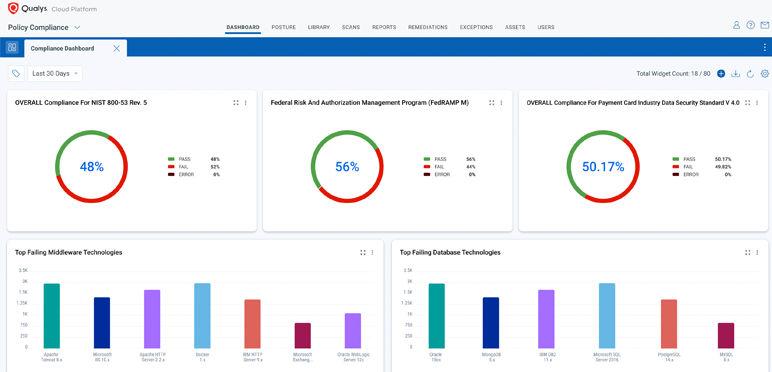Open FedRAMP widget three-dot options menu
The height and width of the screenshot is (372, 772).
click(x=501, y=103)
